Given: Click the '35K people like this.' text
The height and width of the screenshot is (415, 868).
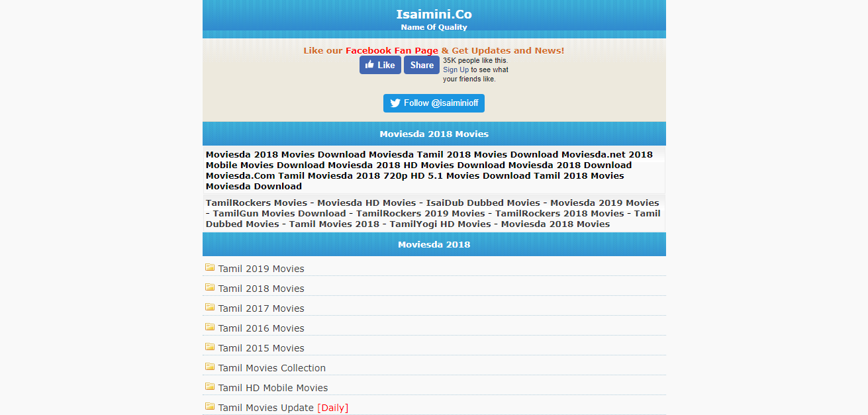Looking at the screenshot, I should (475, 60).
